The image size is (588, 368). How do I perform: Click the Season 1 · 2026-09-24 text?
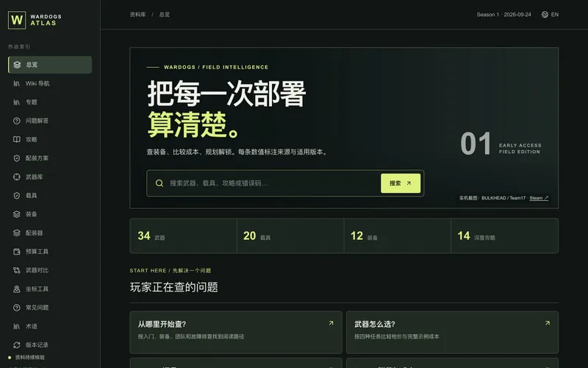pos(503,15)
